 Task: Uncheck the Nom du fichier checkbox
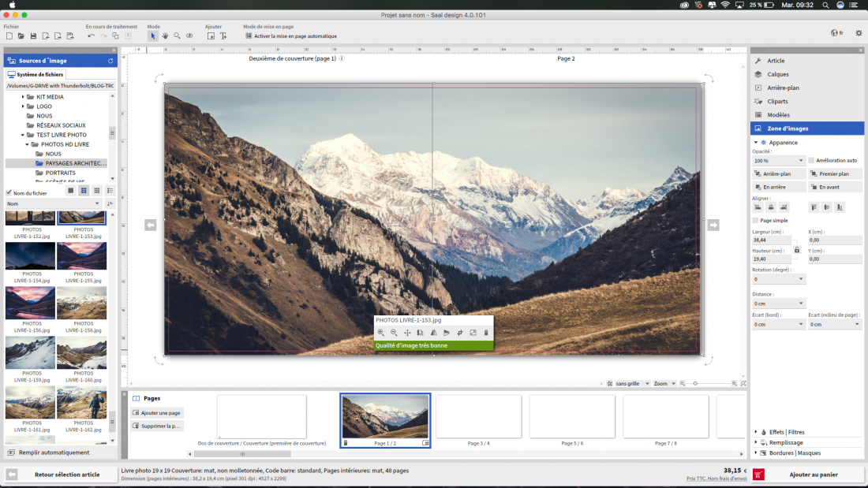[x=9, y=192]
